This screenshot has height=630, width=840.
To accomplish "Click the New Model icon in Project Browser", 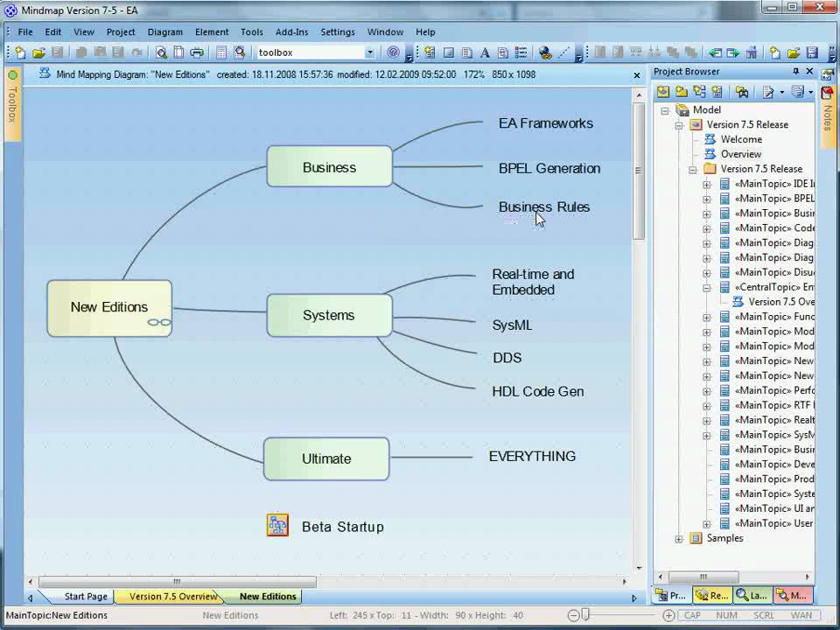I will 663,92.
